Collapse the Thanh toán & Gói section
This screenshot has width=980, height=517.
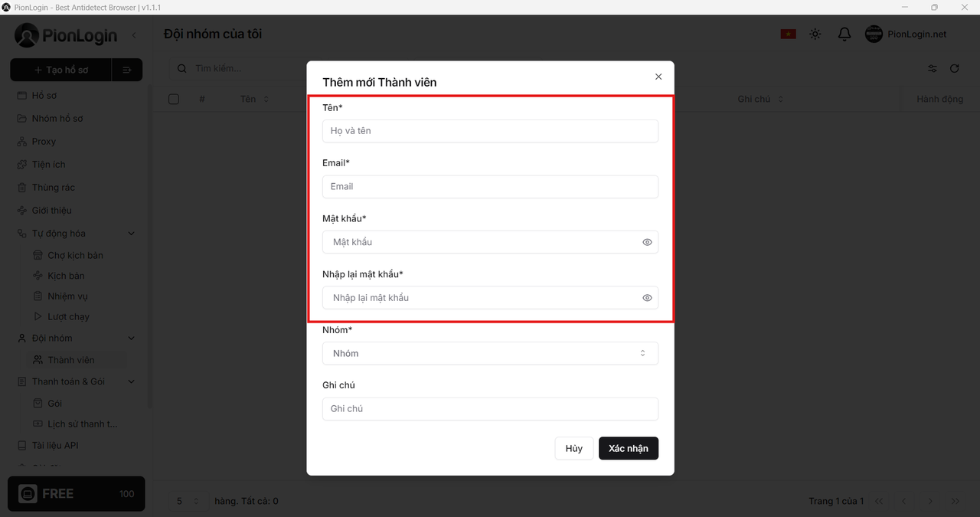coord(131,381)
